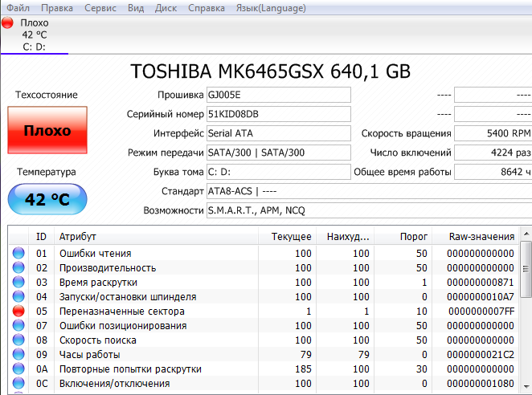This screenshot has height=395, width=532.
Task: Click raw value 0000000021C2
Action: point(481,355)
